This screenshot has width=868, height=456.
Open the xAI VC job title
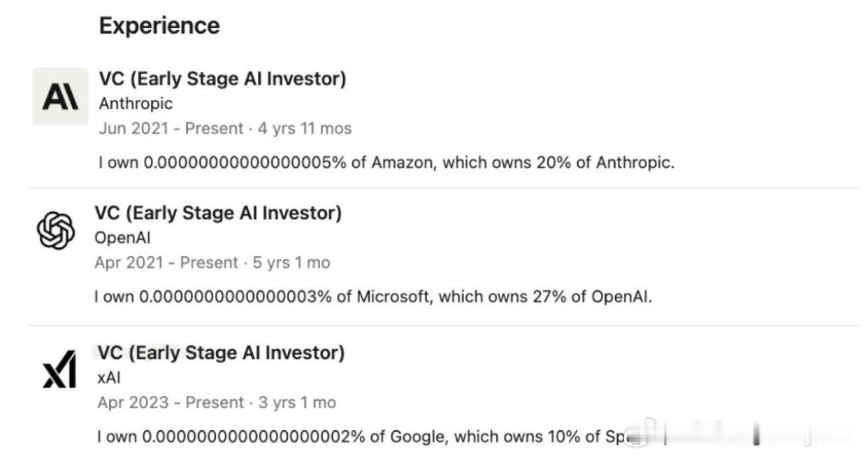221,353
